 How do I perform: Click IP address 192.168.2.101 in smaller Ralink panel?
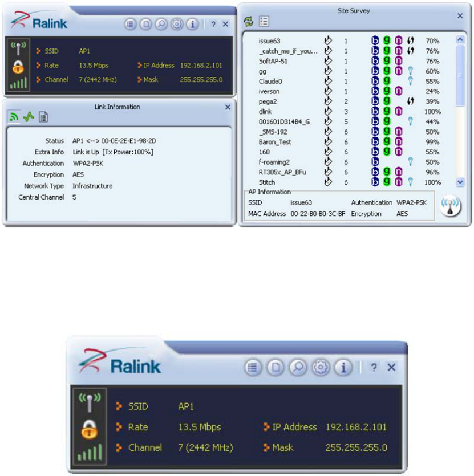coord(201,65)
